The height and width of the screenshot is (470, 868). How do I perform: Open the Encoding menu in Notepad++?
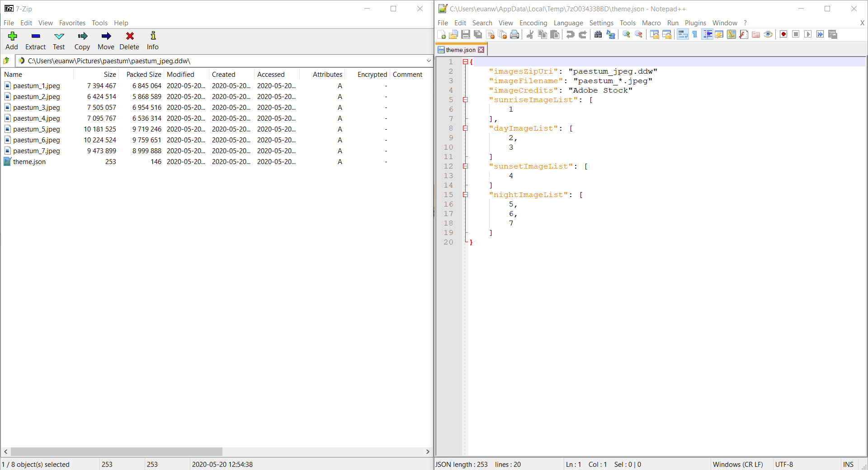[533, 23]
